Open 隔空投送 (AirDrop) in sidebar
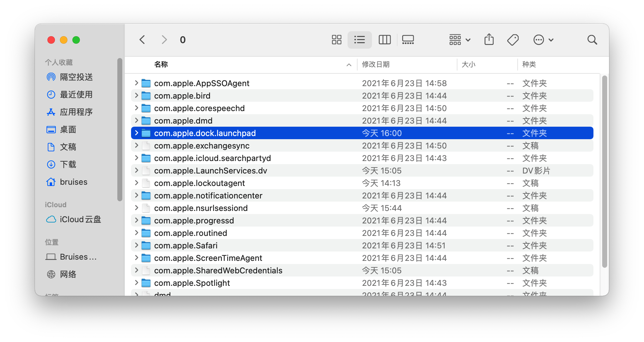The width and height of the screenshot is (644, 342). tap(70, 77)
